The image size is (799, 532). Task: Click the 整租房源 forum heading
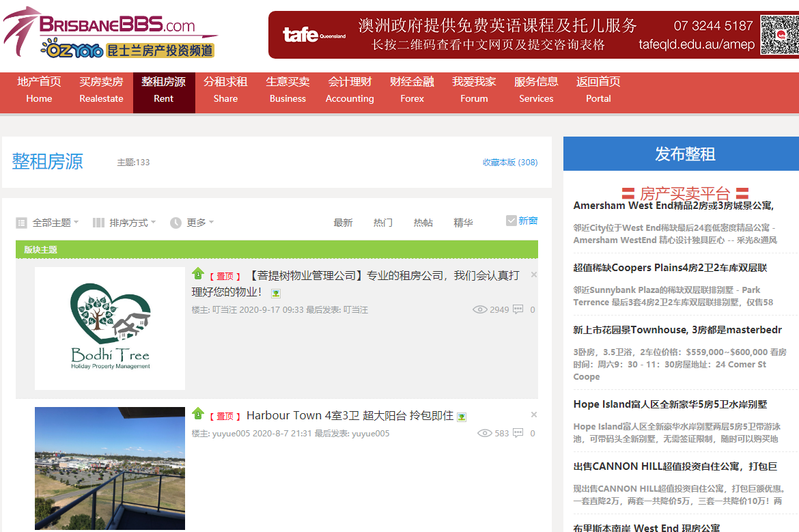47,162
